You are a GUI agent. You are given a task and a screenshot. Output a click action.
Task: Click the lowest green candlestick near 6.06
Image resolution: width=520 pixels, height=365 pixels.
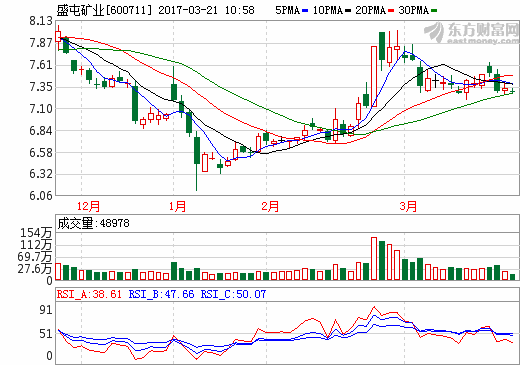197,161
